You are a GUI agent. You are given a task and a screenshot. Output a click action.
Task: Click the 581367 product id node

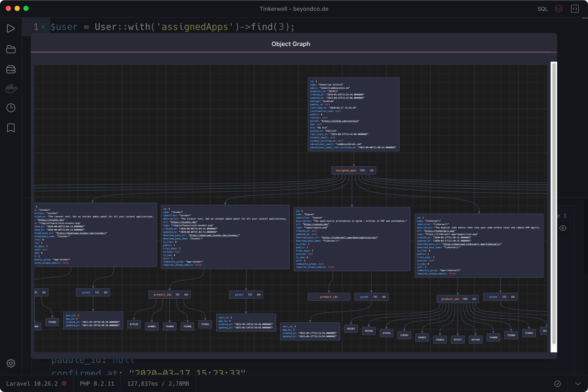351,329
